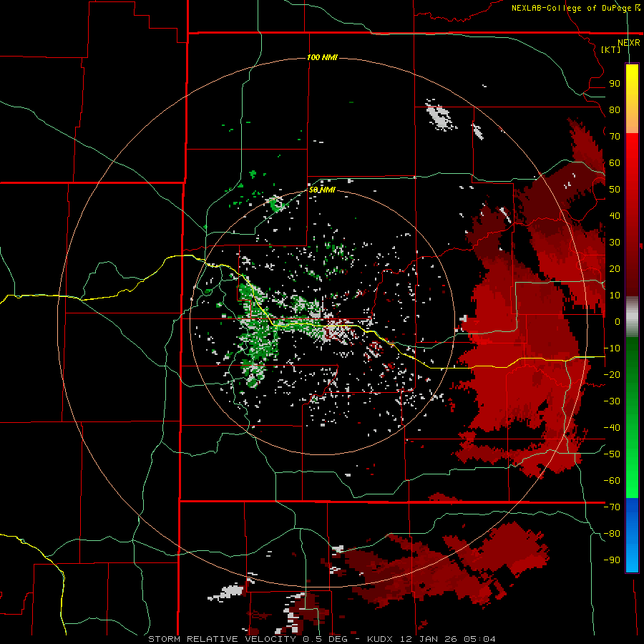Click the -20 value on velocity scale
Image resolution: width=644 pixels, height=644 pixels.
click(x=612, y=375)
